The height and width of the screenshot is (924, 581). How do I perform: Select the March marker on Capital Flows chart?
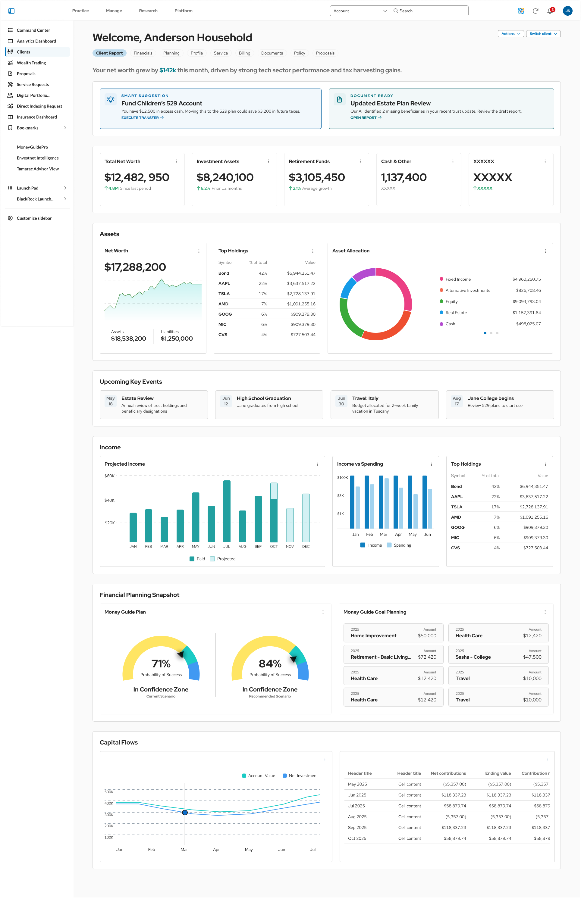pyautogui.click(x=185, y=812)
